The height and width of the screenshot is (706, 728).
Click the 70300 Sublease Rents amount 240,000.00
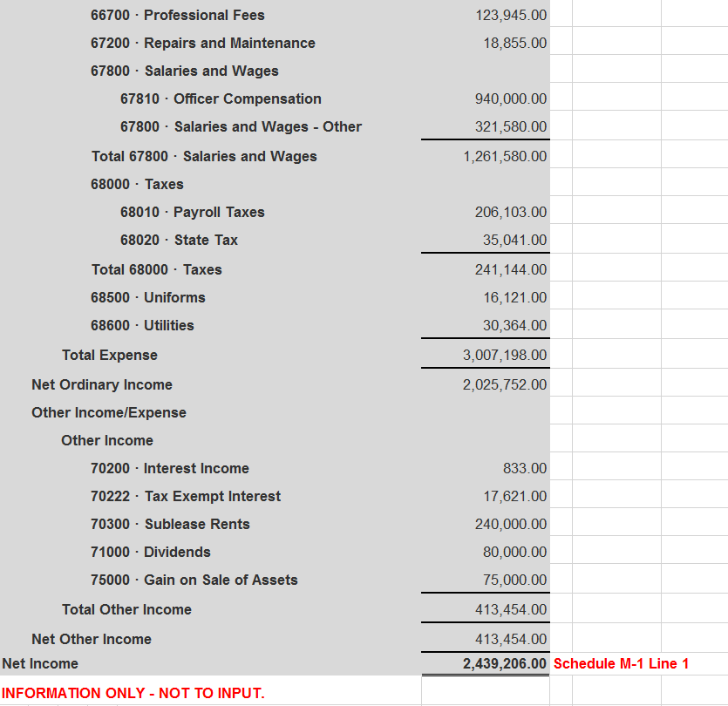tap(512, 524)
